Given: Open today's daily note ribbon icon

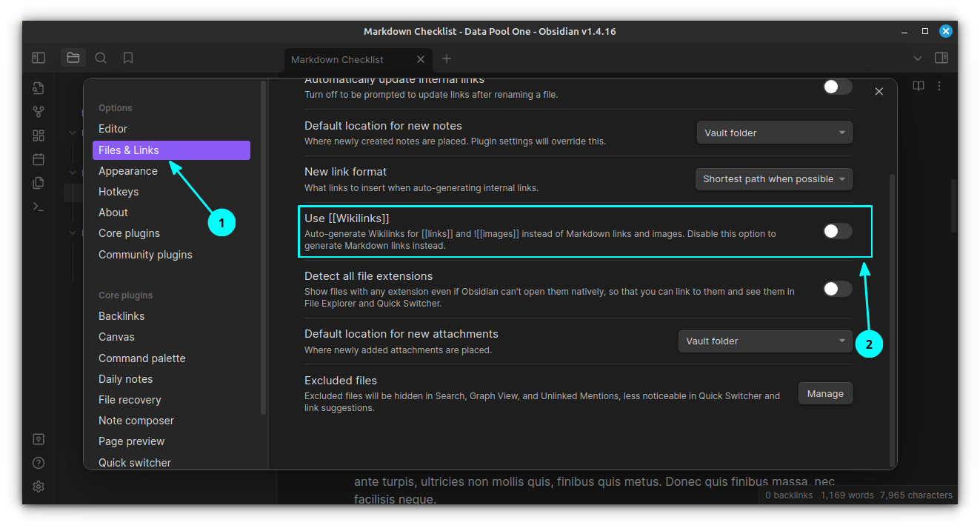Looking at the screenshot, I should pos(39,159).
